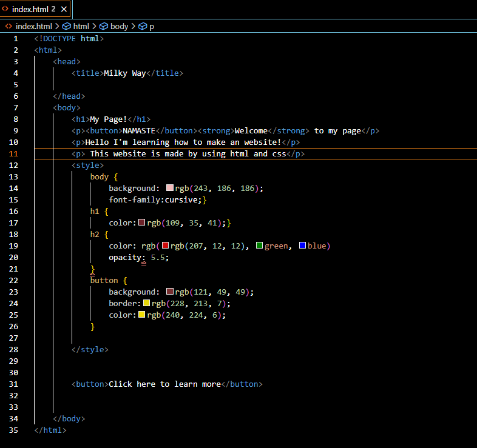This screenshot has height=448, width=477.
Task: Click the cube icon next to body breadcrumb
Action: 103,26
